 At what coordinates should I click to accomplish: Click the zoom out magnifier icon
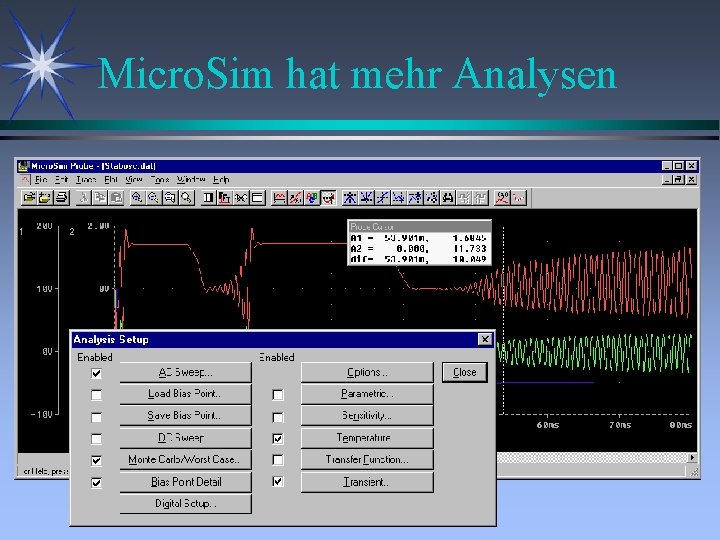[x=153, y=198]
